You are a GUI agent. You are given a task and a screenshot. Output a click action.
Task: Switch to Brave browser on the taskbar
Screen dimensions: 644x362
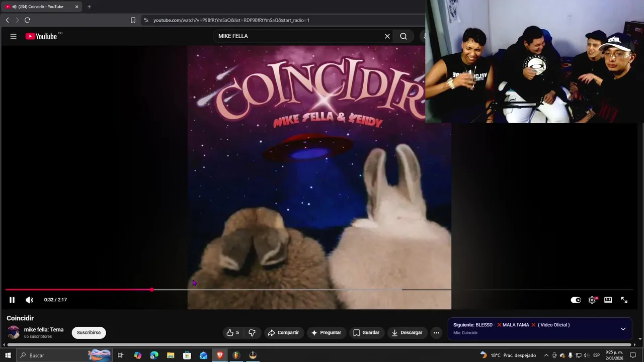coord(220,355)
